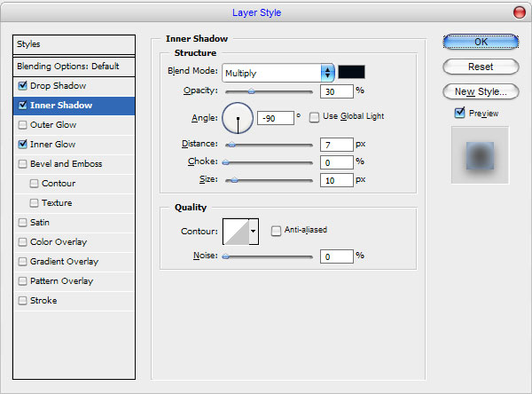Uncheck the Preview checkbox
Screen dimensions: 532x394
pos(459,113)
